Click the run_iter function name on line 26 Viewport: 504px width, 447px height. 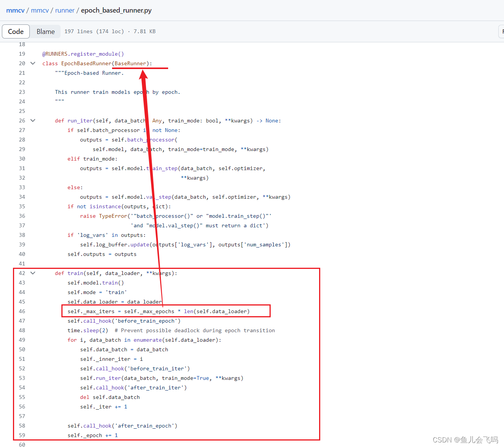pos(80,121)
